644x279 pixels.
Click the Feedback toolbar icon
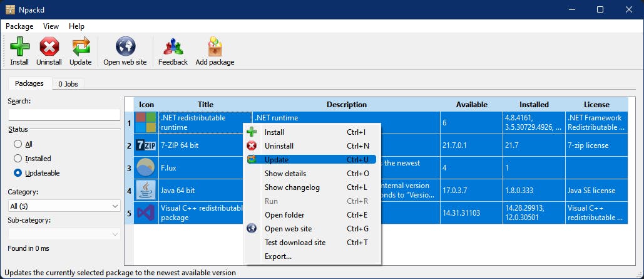coord(173,47)
